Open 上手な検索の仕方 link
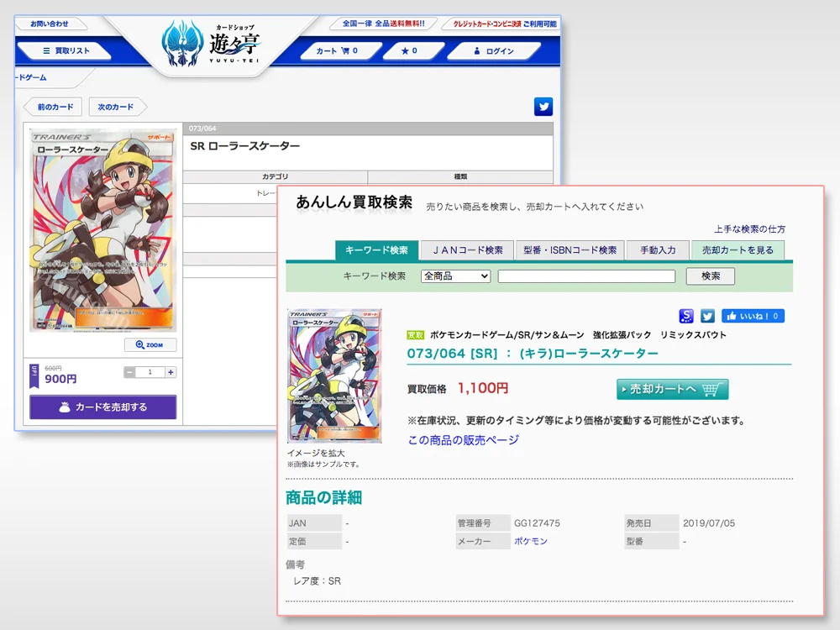Image resolution: width=840 pixels, height=630 pixels. point(749,229)
